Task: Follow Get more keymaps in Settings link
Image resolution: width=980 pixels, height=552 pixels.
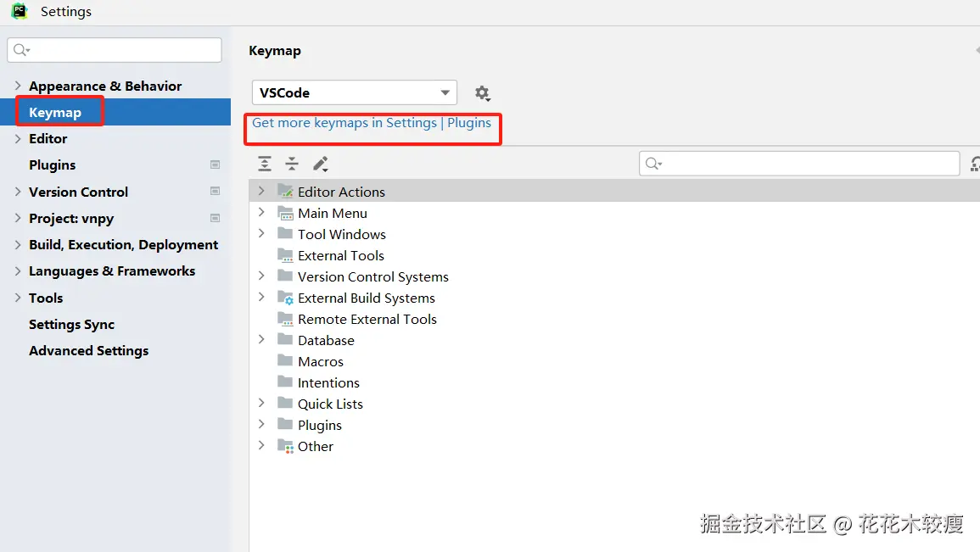Action: 372,123
